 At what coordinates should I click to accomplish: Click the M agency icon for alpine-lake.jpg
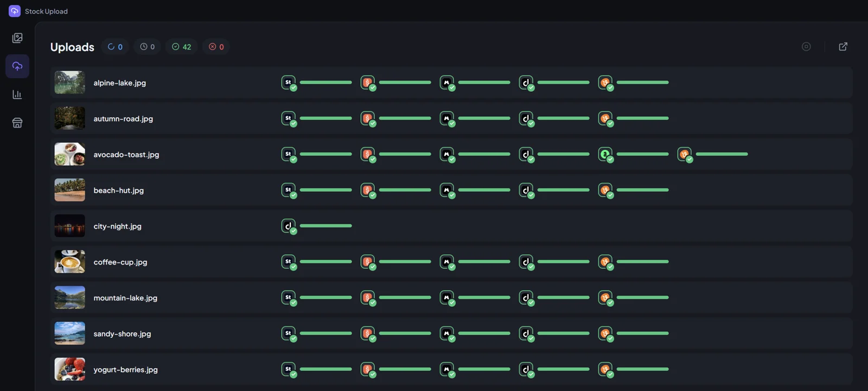point(447,83)
